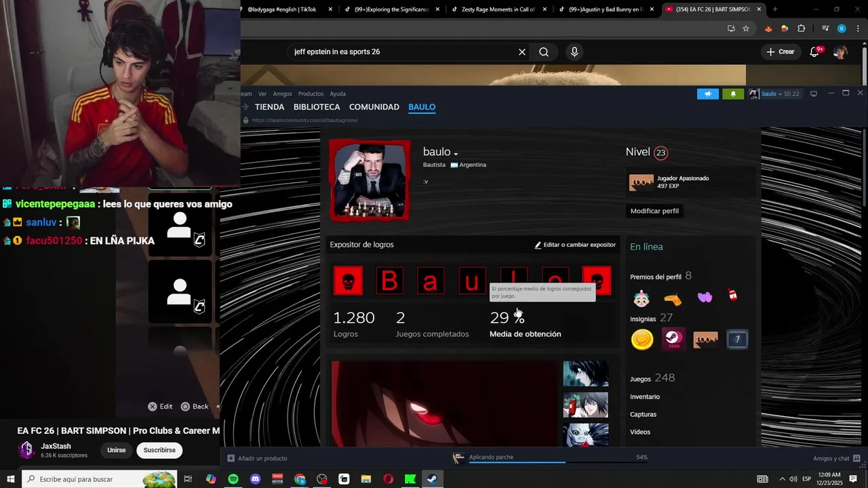
Task: Click Editar o cambiar expositor
Action: coord(575,245)
